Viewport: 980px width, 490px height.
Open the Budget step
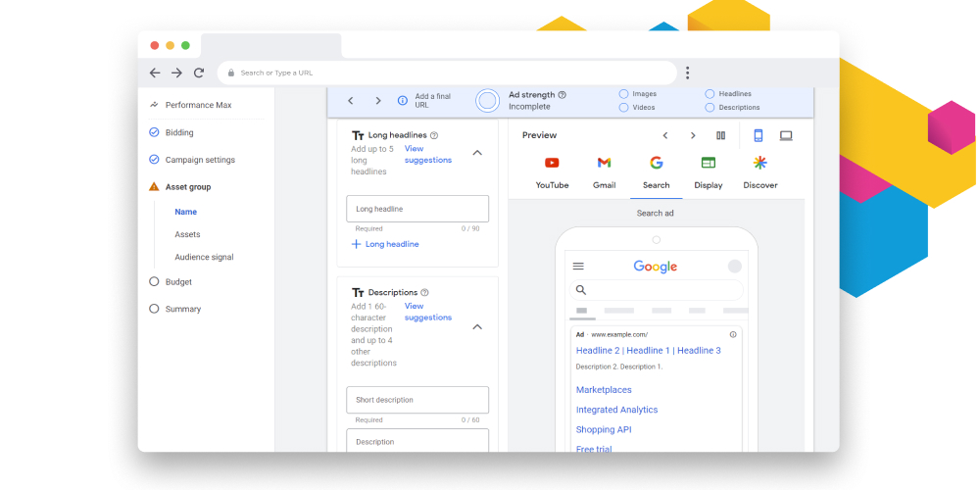(x=178, y=282)
